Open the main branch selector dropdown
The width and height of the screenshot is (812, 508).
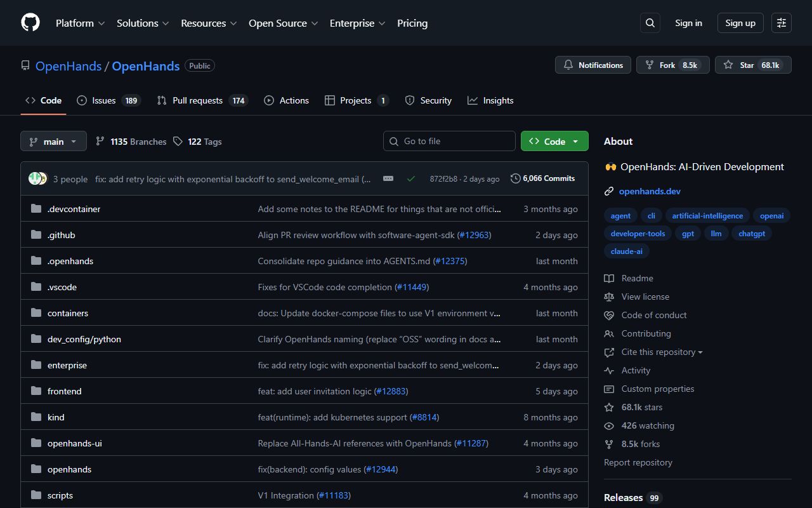coord(53,141)
